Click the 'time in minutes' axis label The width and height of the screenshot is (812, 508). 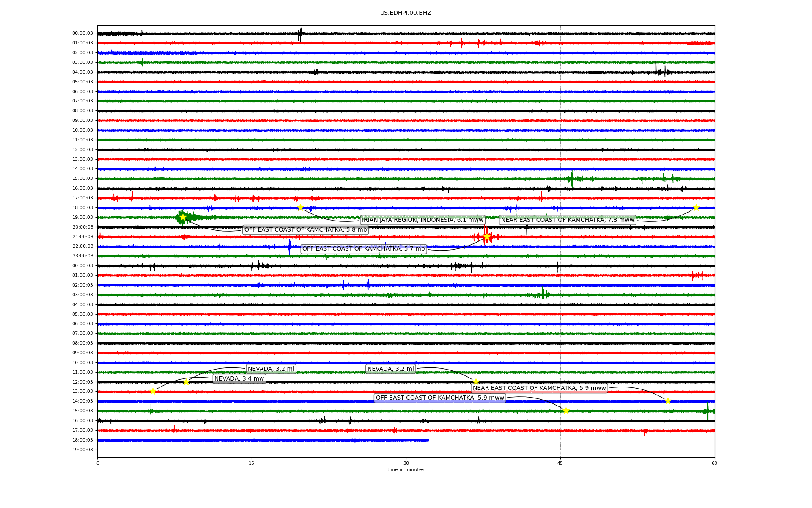pos(406,469)
